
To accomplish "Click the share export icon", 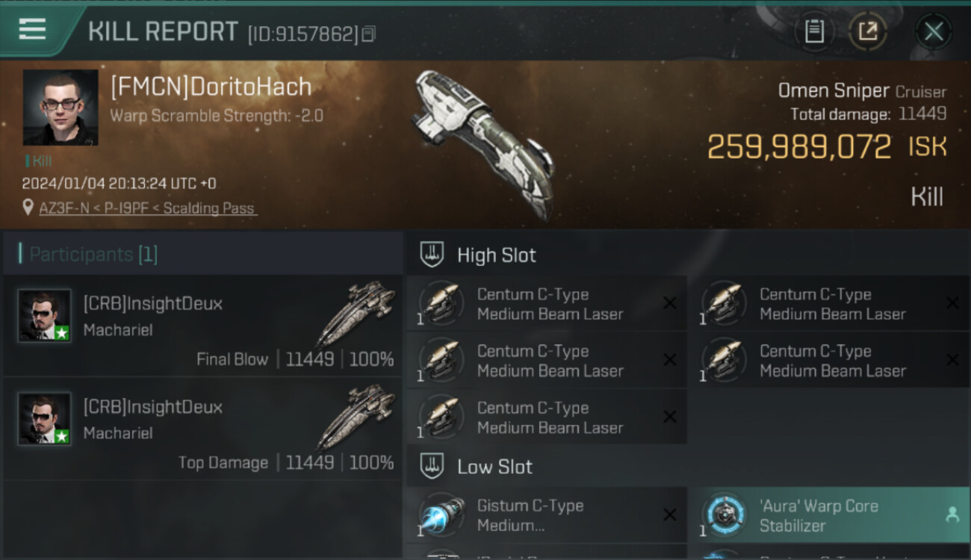I will tap(867, 31).
